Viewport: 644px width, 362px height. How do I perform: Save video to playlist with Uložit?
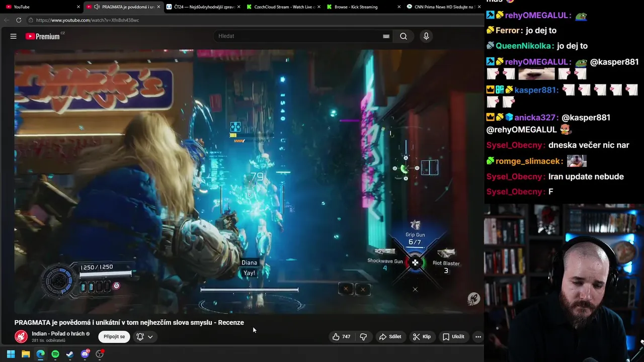pos(453,337)
